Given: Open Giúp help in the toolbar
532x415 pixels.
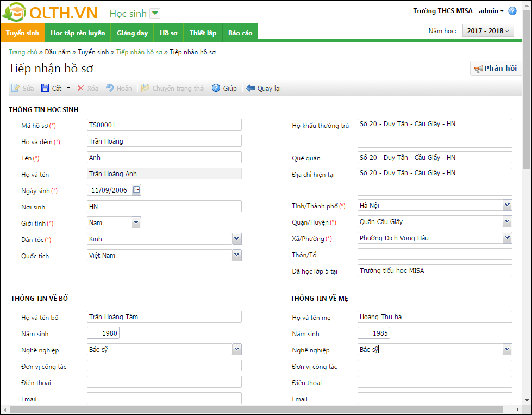Looking at the screenshot, I should (224, 88).
